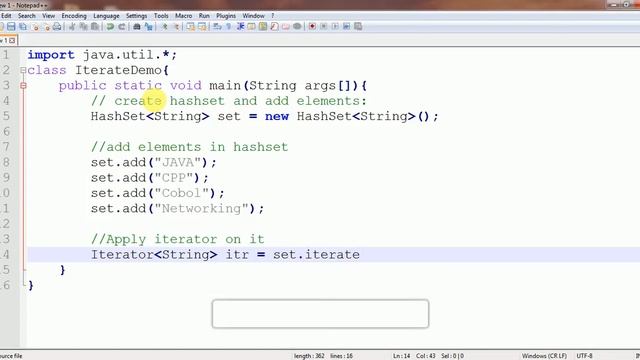Toggle the Folder as Workspace icon
640x360 pixels.
pyautogui.click(x=286, y=27)
